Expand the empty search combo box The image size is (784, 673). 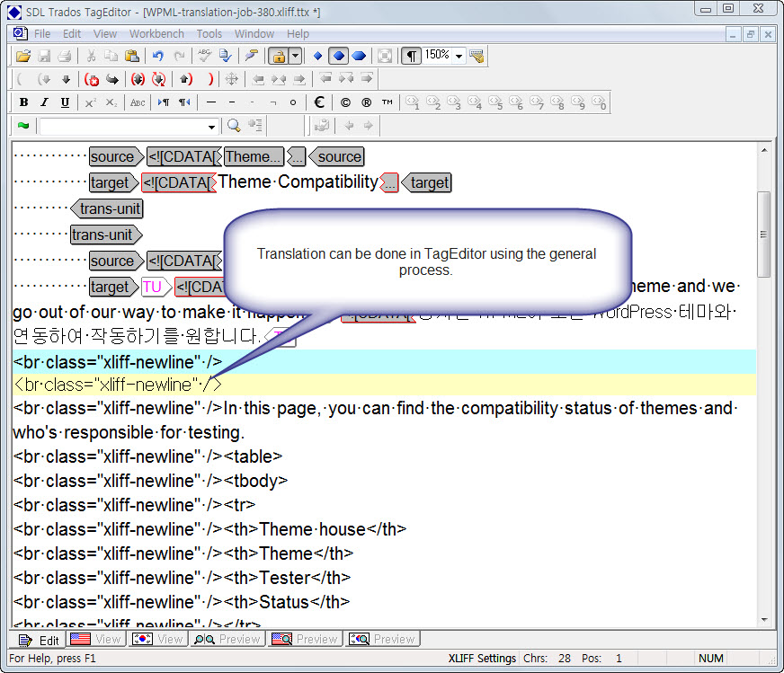pyautogui.click(x=212, y=127)
